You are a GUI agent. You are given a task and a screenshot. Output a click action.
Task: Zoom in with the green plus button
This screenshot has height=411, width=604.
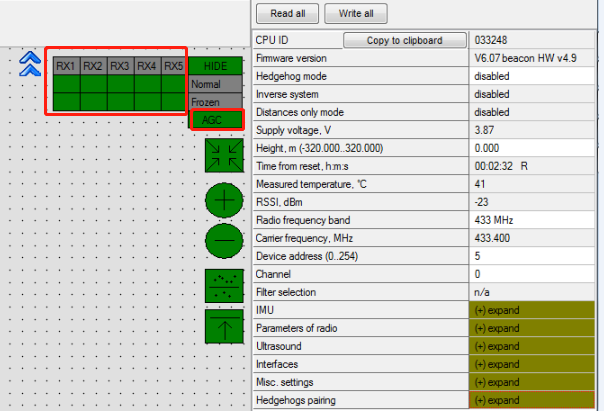tap(223, 201)
